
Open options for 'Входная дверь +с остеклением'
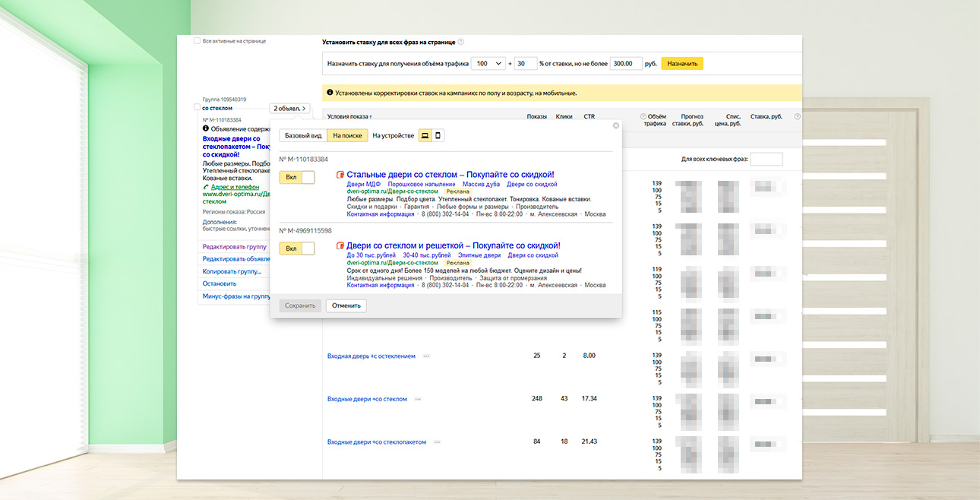click(426, 356)
